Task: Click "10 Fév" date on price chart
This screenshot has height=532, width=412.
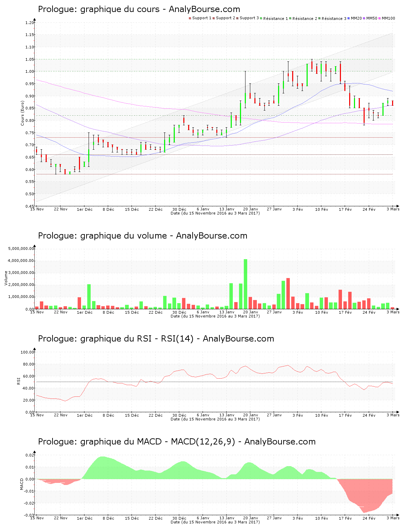Action: [322, 209]
